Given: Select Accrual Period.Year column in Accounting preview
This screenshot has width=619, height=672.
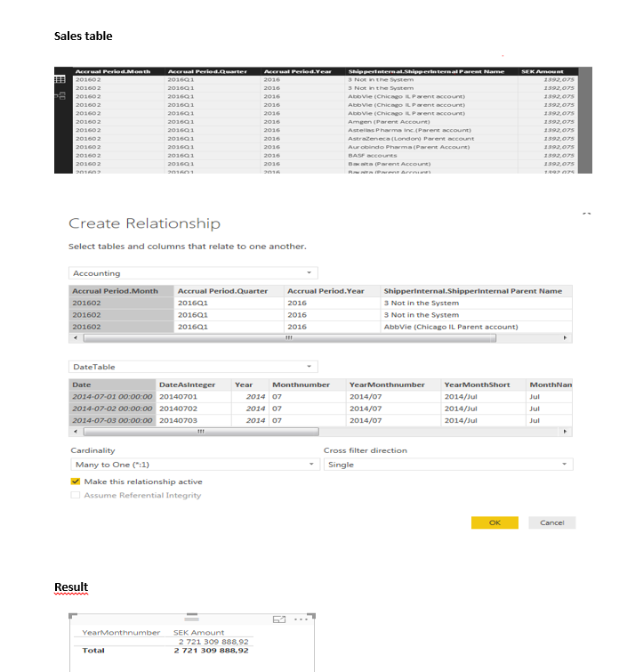Looking at the screenshot, I should [332, 291].
